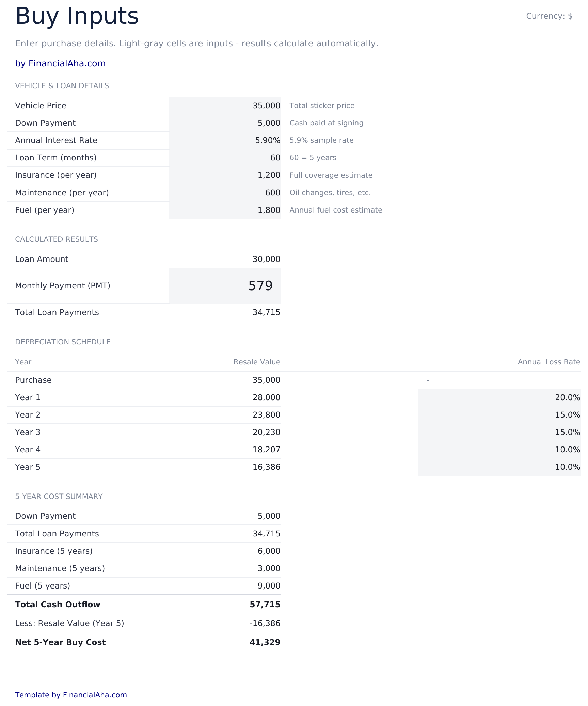Click the Vehicle Price label
The image size is (588, 706).
[x=41, y=106]
